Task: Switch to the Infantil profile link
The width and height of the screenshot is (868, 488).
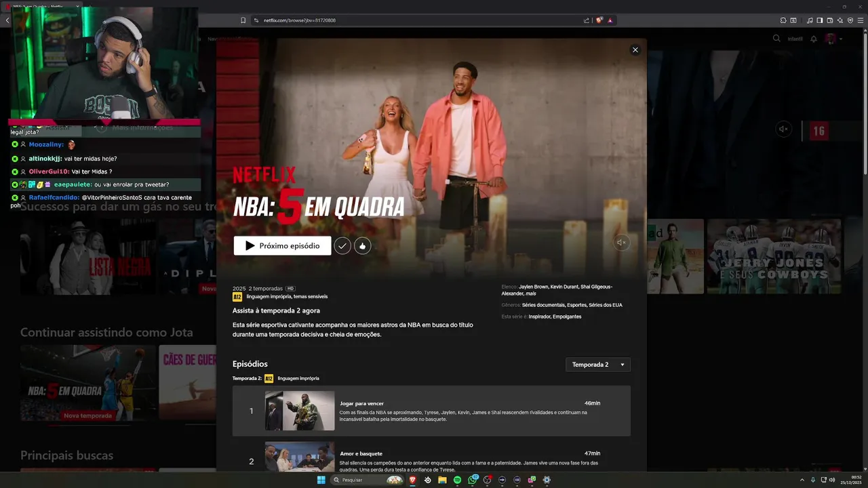Action: pos(795,39)
